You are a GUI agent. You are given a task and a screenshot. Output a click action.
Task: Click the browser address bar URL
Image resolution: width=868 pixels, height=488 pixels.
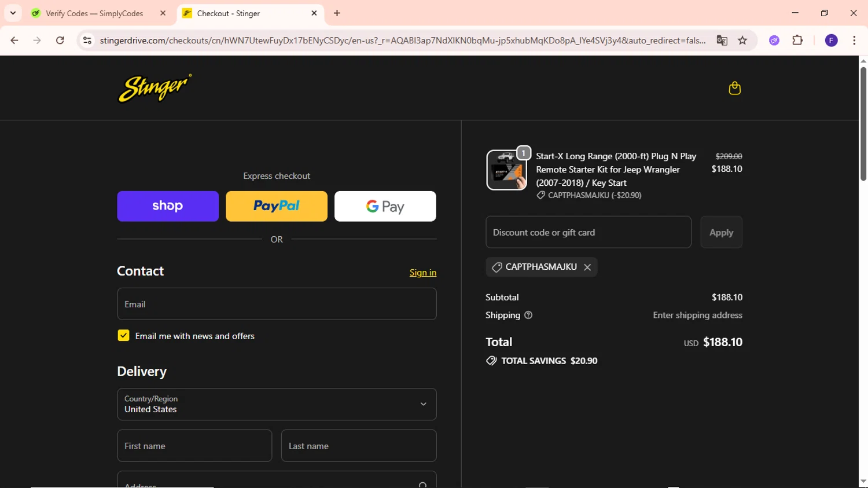coord(403,41)
